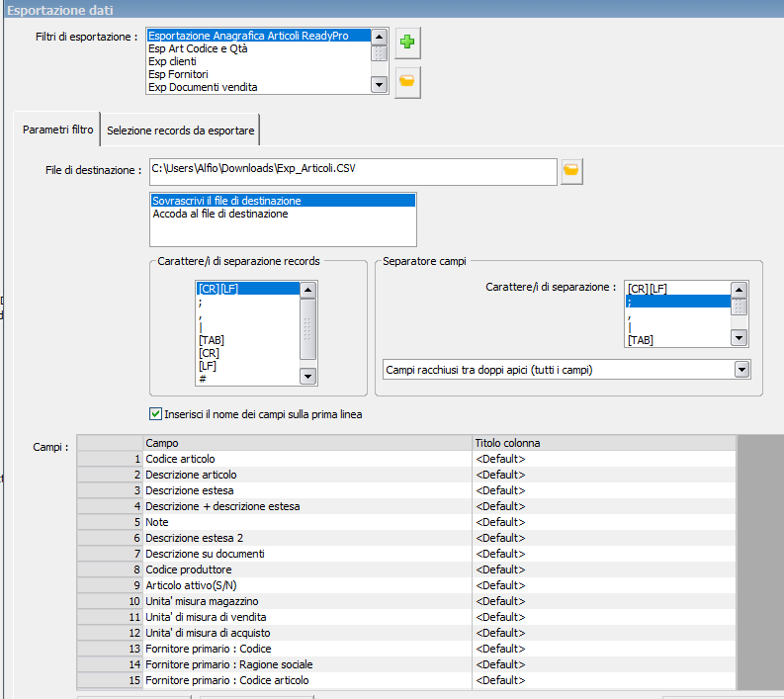Switch to 'Parametri filtro' tab

[x=57, y=130]
